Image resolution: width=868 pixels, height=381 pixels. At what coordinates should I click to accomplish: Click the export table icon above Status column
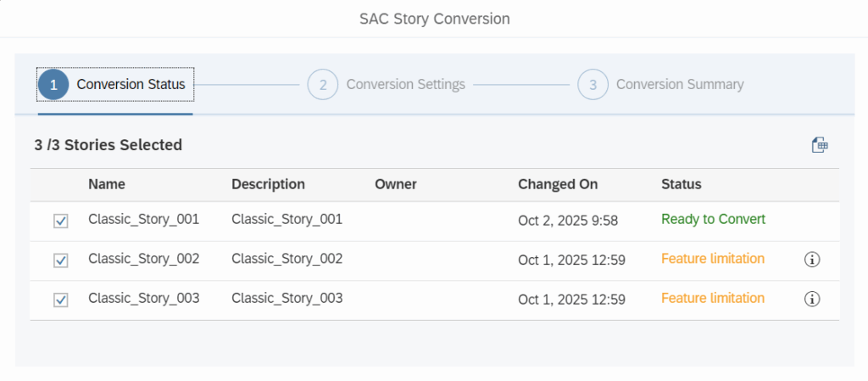[x=820, y=145]
